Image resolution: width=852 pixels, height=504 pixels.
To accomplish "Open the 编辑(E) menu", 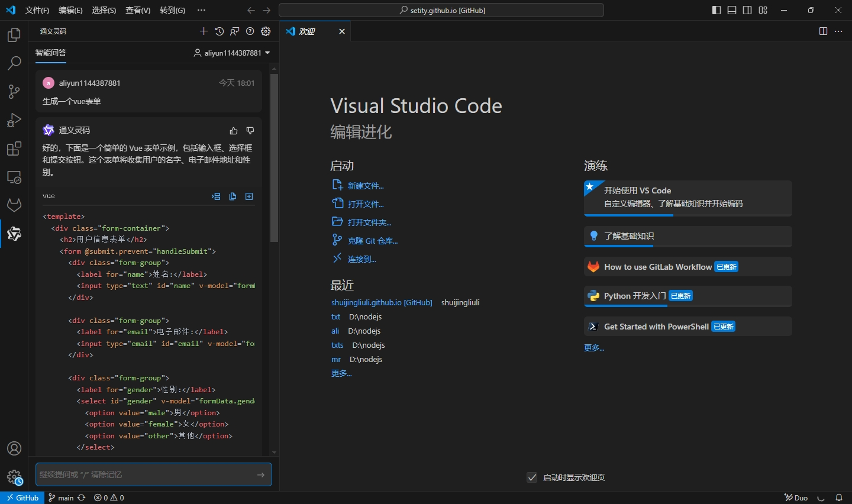I will coord(70,10).
